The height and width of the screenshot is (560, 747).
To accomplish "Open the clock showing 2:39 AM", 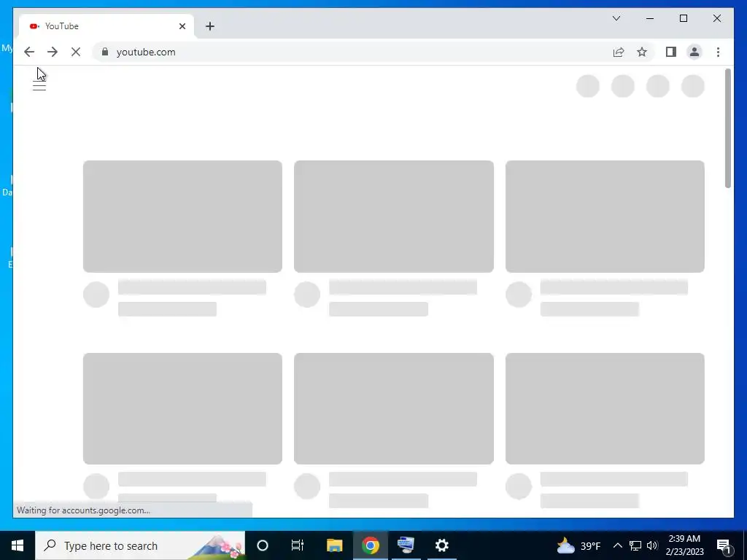I will tap(684, 545).
